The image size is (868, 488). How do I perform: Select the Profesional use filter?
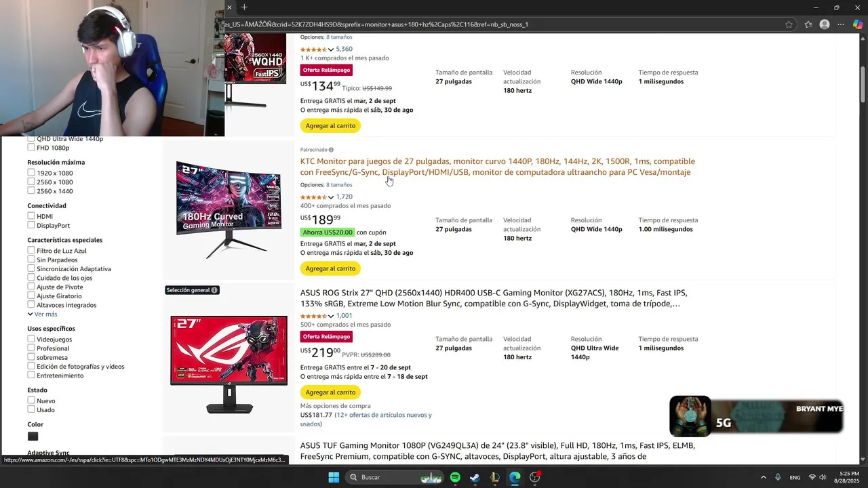[31, 348]
